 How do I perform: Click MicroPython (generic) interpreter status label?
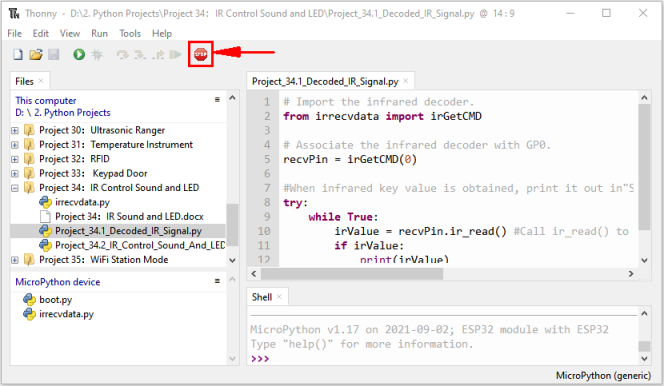click(603, 376)
